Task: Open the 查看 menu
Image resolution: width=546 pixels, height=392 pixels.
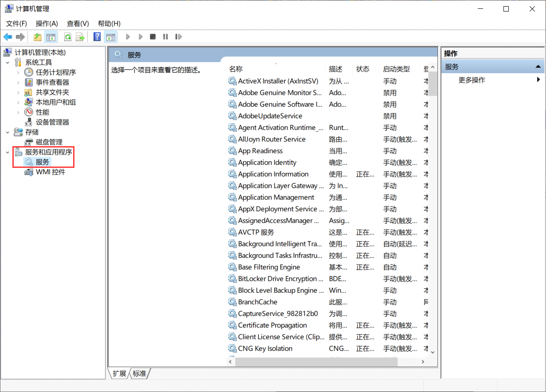Action: 78,23
